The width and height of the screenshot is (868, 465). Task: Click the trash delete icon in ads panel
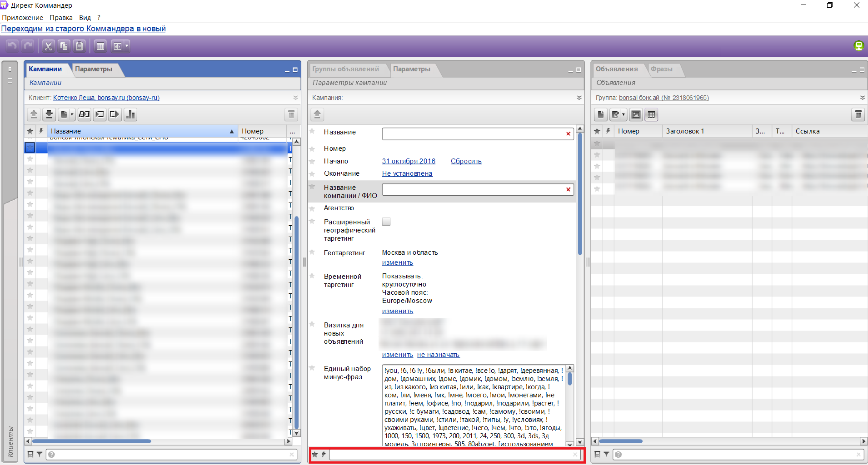point(858,114)
